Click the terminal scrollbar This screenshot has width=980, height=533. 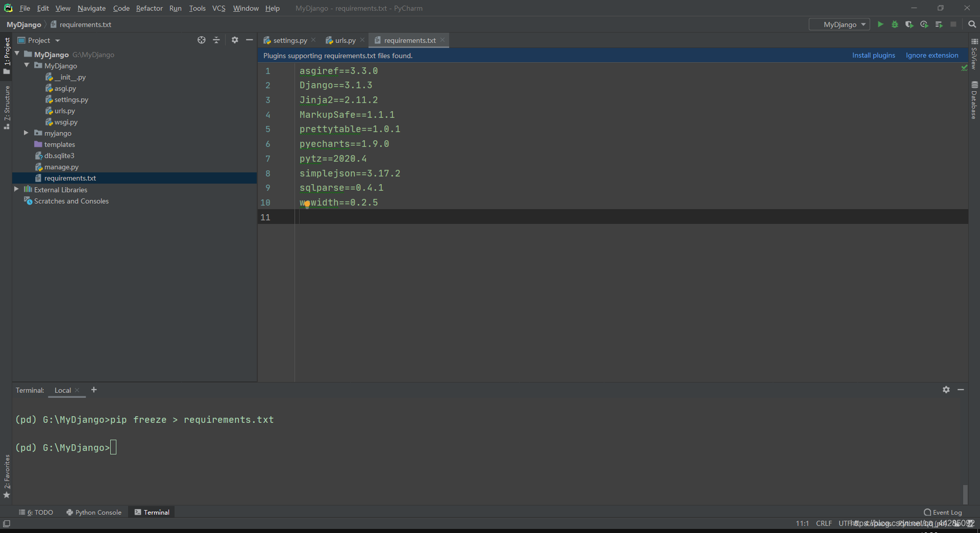(x=965, y=494)
